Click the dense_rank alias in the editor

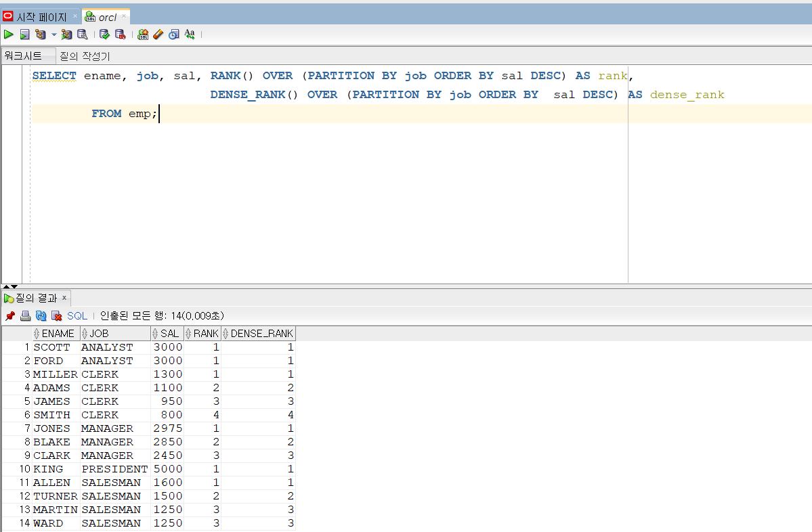coord(687,95)
